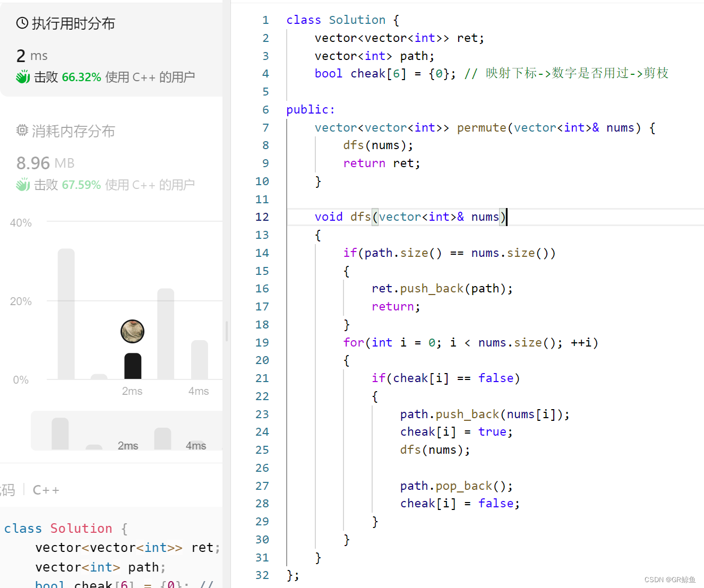Click the 40% axis label in the chart
This screenshot has width=704, height=588.
coord(21,223)
